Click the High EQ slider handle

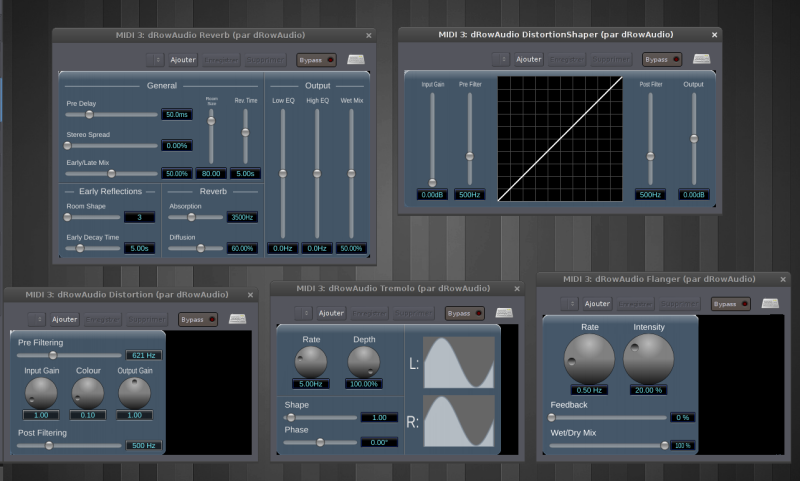317,174
